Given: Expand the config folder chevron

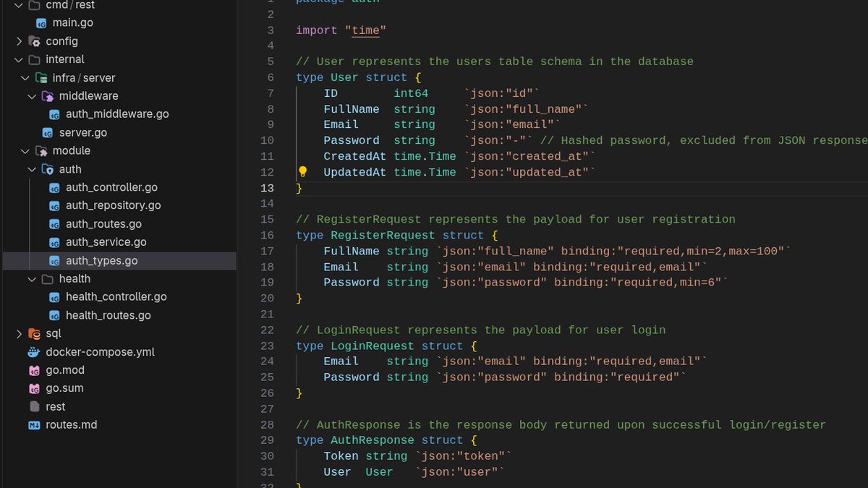Looking at the screenshot, I should point(19,41).
